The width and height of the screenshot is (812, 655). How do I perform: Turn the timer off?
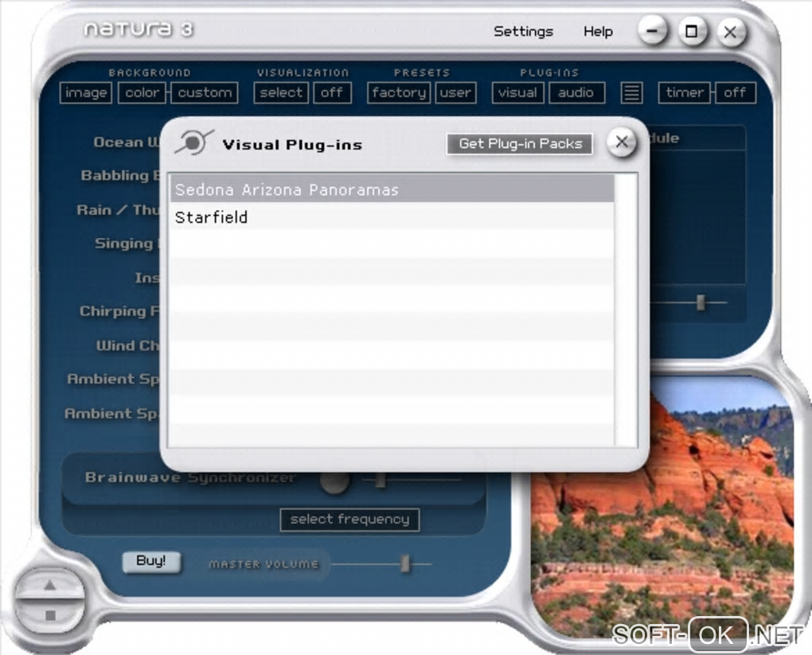coord(735,92)
